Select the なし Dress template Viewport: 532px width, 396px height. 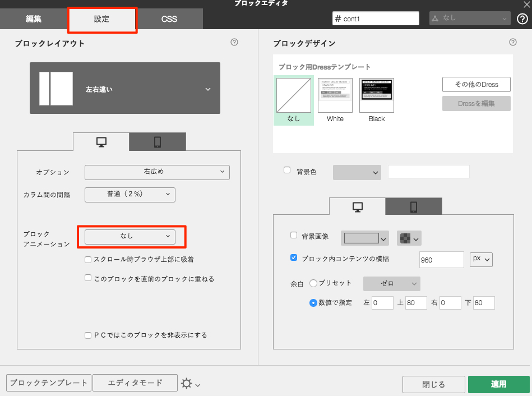(x=294, y=100)
